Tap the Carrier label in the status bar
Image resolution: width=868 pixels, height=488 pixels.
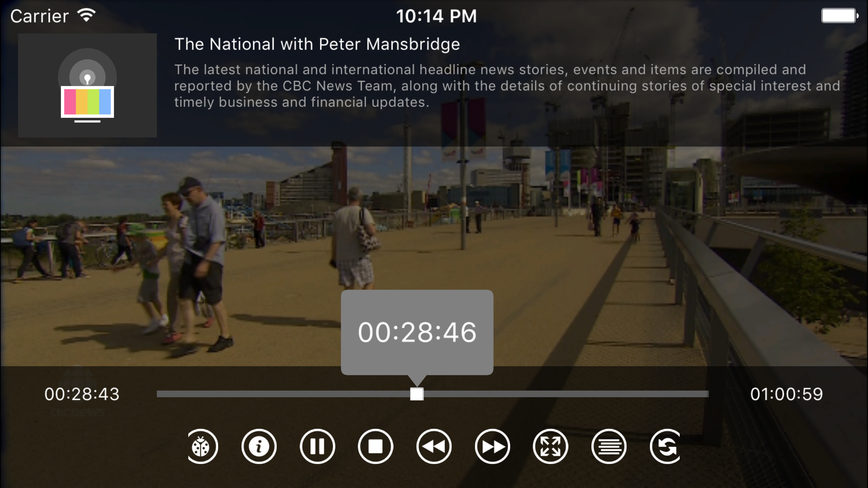(x=39, y=16)
